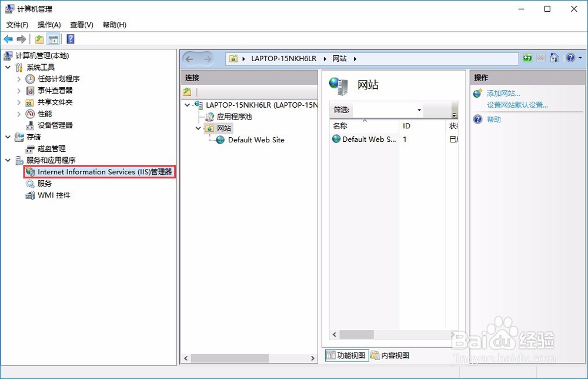Click the sites list horizontal scrollbar thumb
The width and height of the screenshot is (588, 379).
pos(356,334)
